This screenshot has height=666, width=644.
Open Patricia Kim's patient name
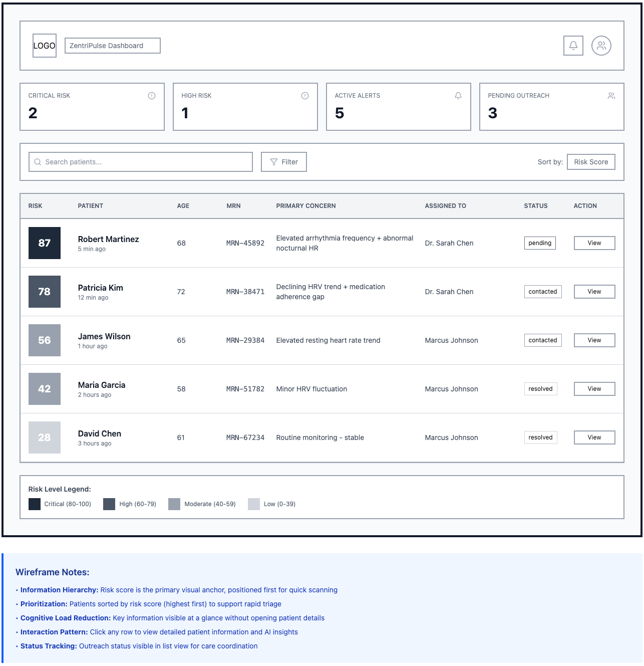[100, 288]
